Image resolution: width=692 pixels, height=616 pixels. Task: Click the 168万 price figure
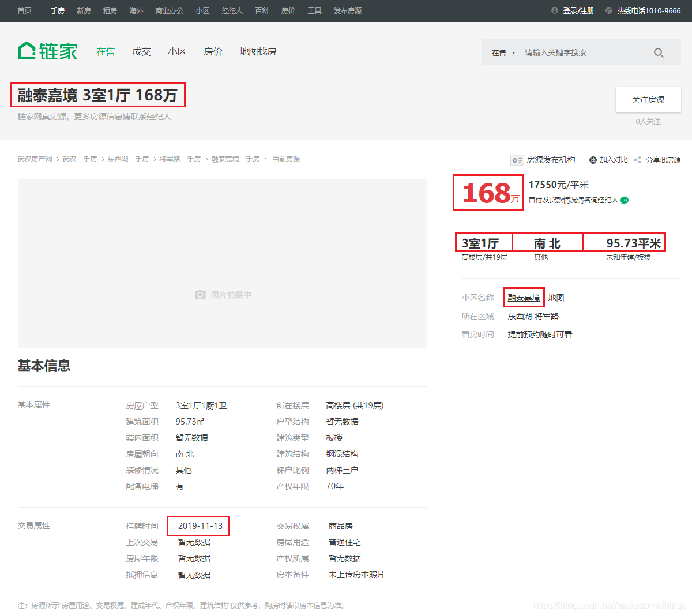click(x=491, y=193)
